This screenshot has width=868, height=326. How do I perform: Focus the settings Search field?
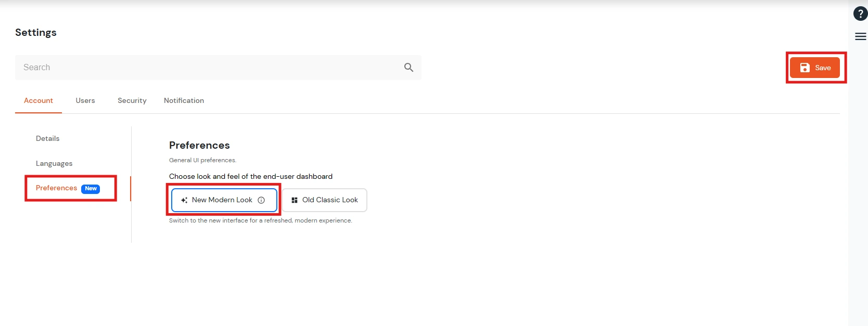(x=208, y=68)
